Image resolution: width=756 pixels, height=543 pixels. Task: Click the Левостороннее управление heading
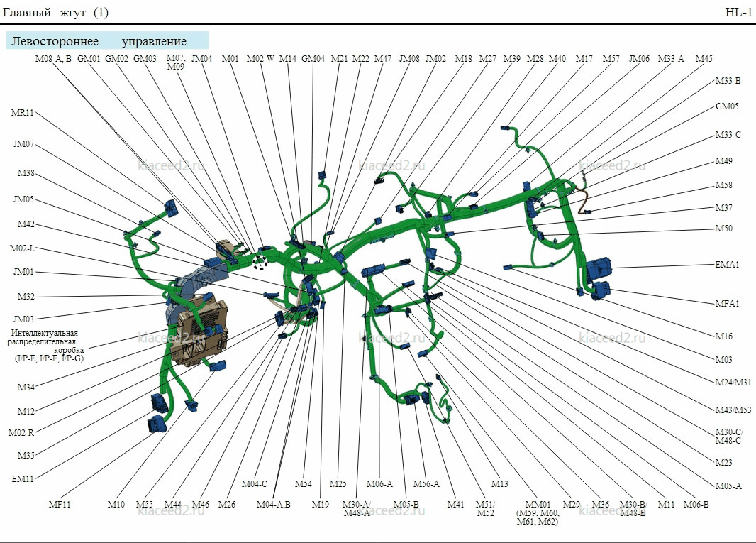coord(99,41)
